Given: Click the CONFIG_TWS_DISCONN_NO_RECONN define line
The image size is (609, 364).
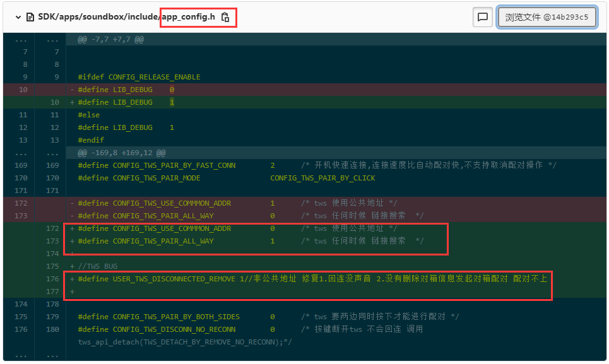Looking at the screenshot, I should coord(251,329).
